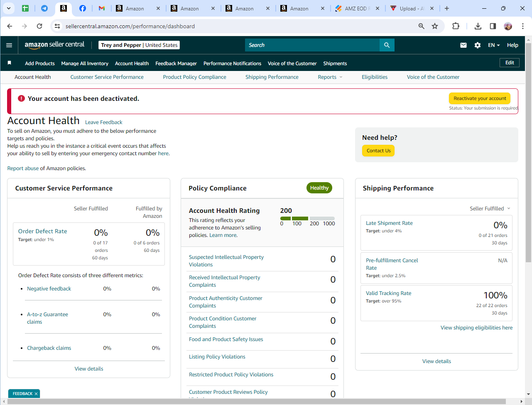Open the messages envelope icon
Screen dimensions: 532x405
(463, 45)
